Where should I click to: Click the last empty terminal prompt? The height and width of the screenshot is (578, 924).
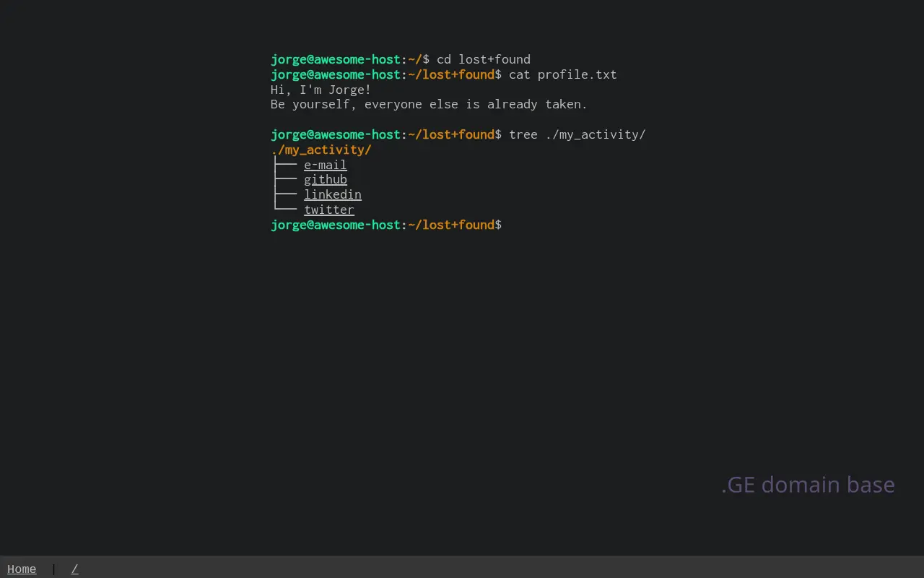[385, 225]
